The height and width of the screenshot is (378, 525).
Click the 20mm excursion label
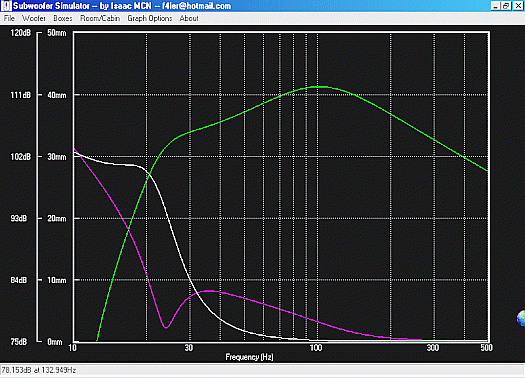(x=57, y=219)
